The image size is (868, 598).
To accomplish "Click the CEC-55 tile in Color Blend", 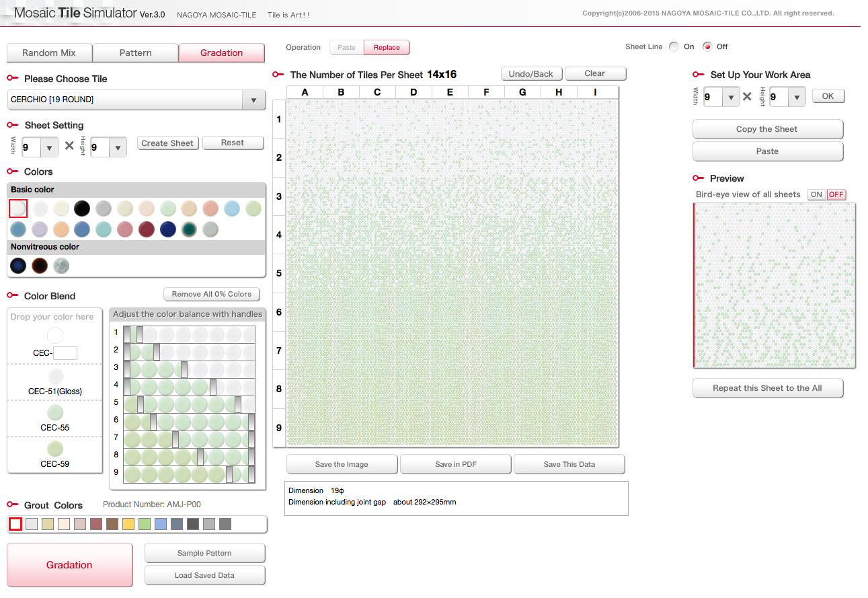I will click(x=55, y=412).
